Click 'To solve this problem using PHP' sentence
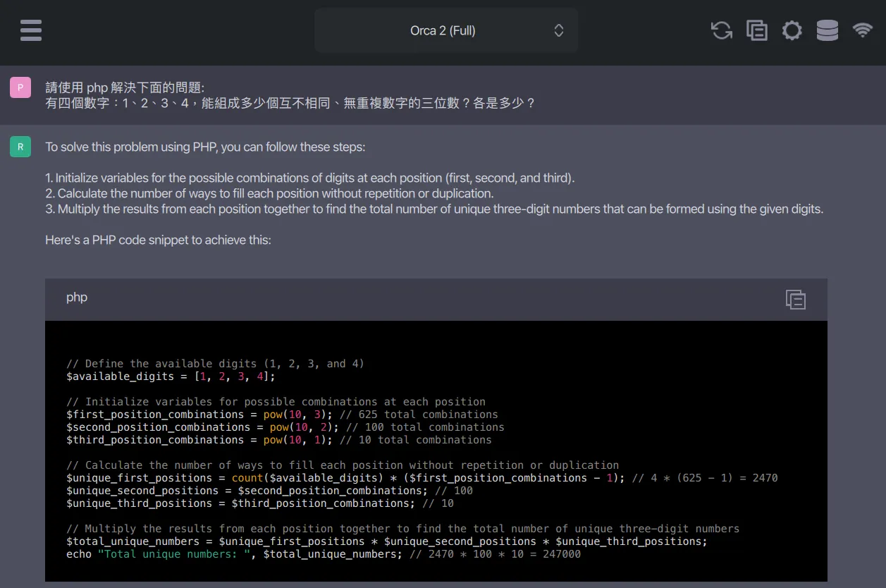Viewport: 886px width, 588px height. [x=205, y=147]
